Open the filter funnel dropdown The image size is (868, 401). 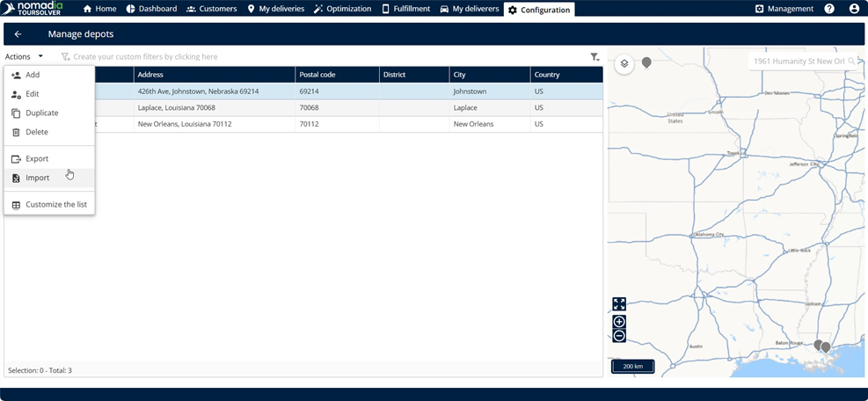(595, 57)
